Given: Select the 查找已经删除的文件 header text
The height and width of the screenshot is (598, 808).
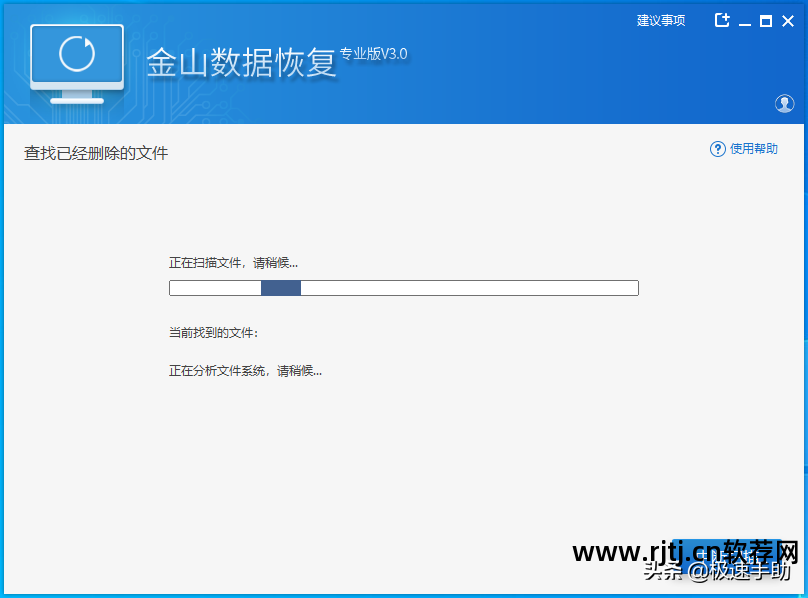Looking at the screenshot, I should point(95,153).
